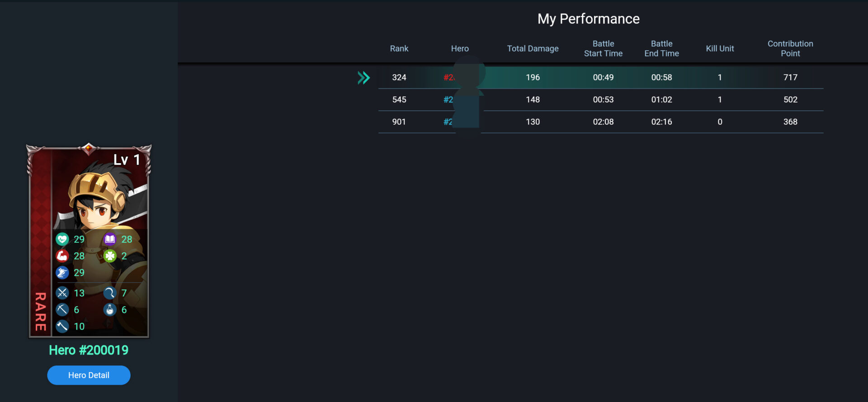The height and width of the screenshot is (402, 868).
Task: Select the Hero #200019 name label
Action: [89, 350]
